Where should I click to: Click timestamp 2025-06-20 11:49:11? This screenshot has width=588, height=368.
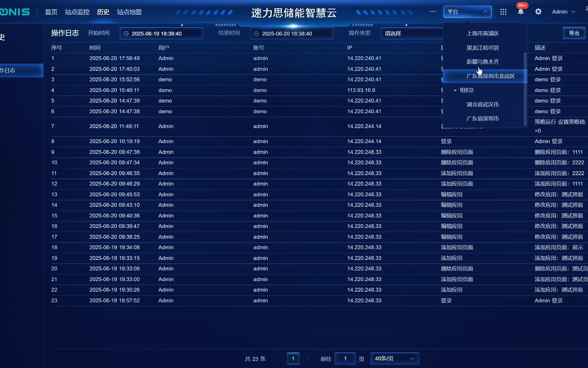[x=114, y=126]
